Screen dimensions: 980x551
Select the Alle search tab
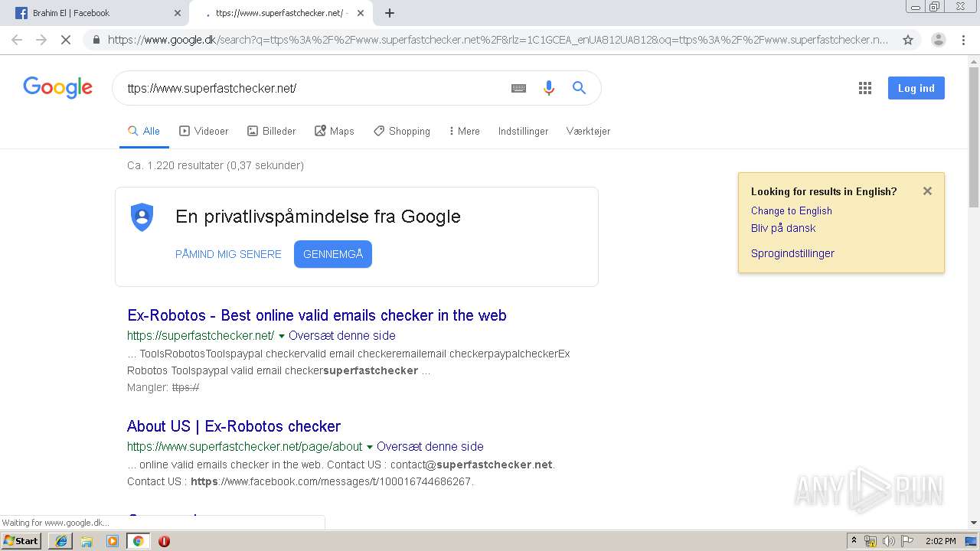[144, 131]
